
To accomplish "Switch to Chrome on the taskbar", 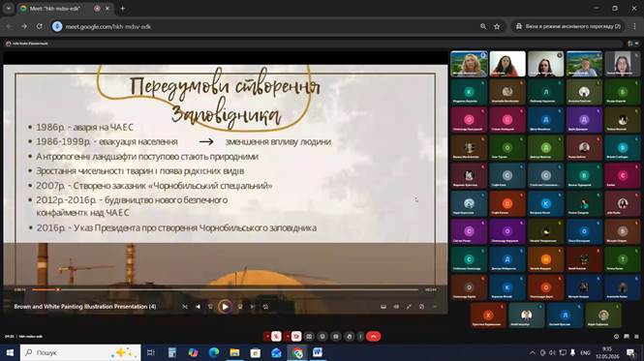I will click(x=297, y=353).
